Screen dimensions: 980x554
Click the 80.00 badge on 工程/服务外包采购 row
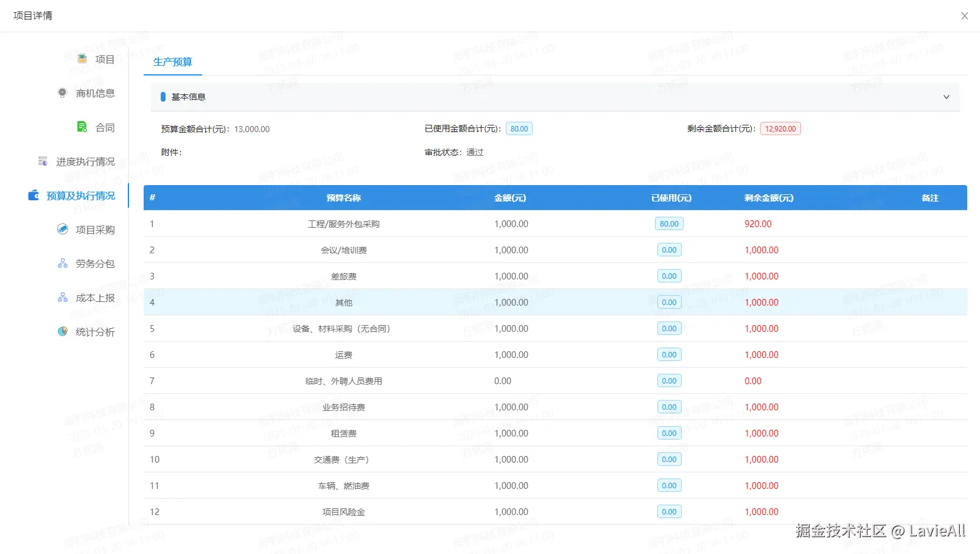[668, 223]
